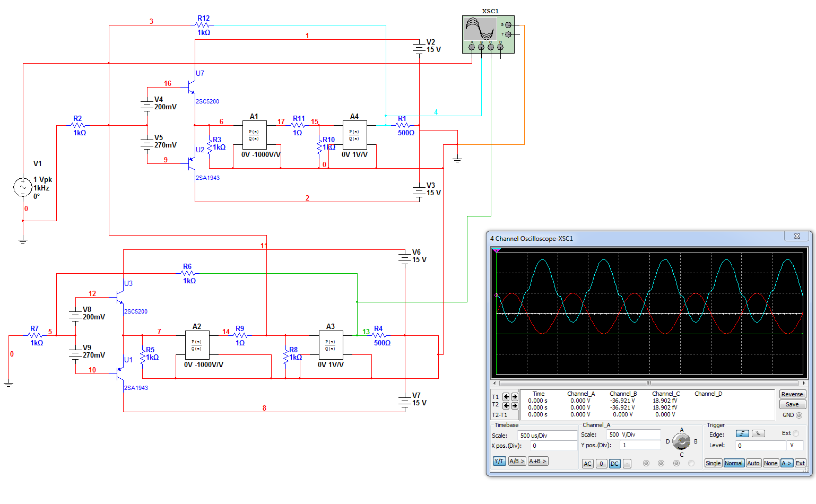Click Channel_B value -36.921 V in T1 row
Viewport: 816px width, 504px height.
pyautogui.click(x=622, y=401)
